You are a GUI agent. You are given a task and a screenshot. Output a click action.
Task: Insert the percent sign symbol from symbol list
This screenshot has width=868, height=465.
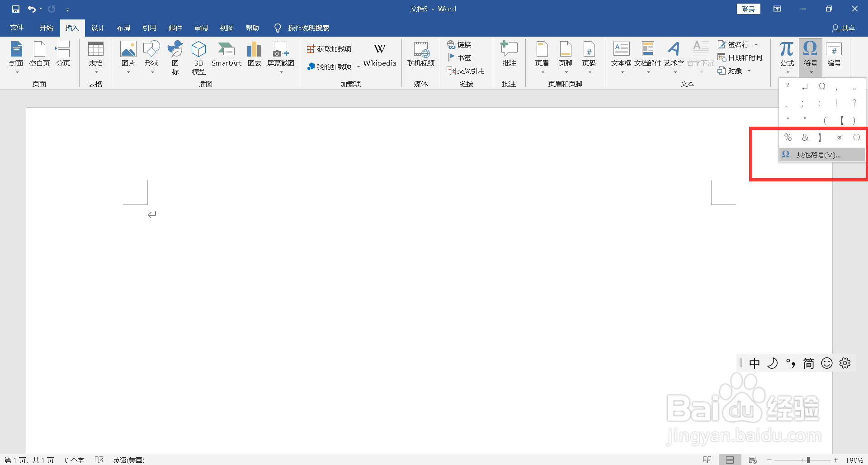pyautogui.click(x=788, y=138)
